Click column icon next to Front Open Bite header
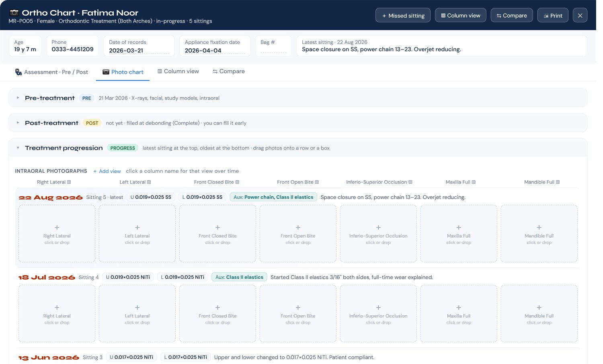Screen dimensions: 603x364 point(317,182)
